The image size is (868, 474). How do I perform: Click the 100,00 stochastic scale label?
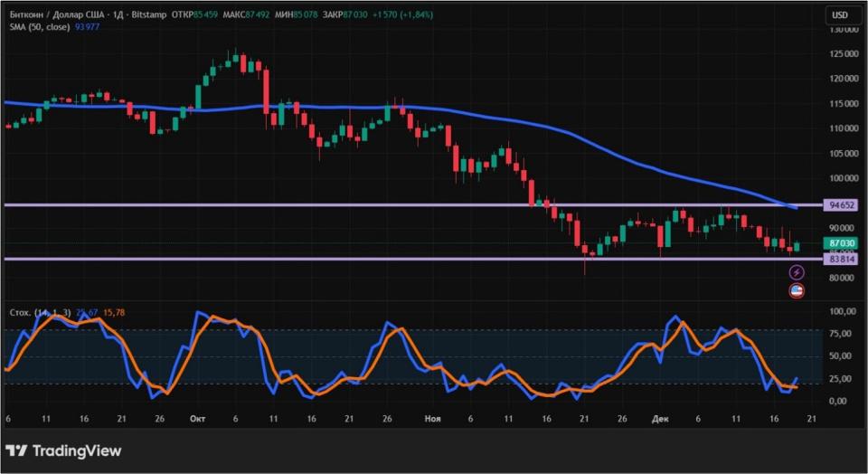842,311
